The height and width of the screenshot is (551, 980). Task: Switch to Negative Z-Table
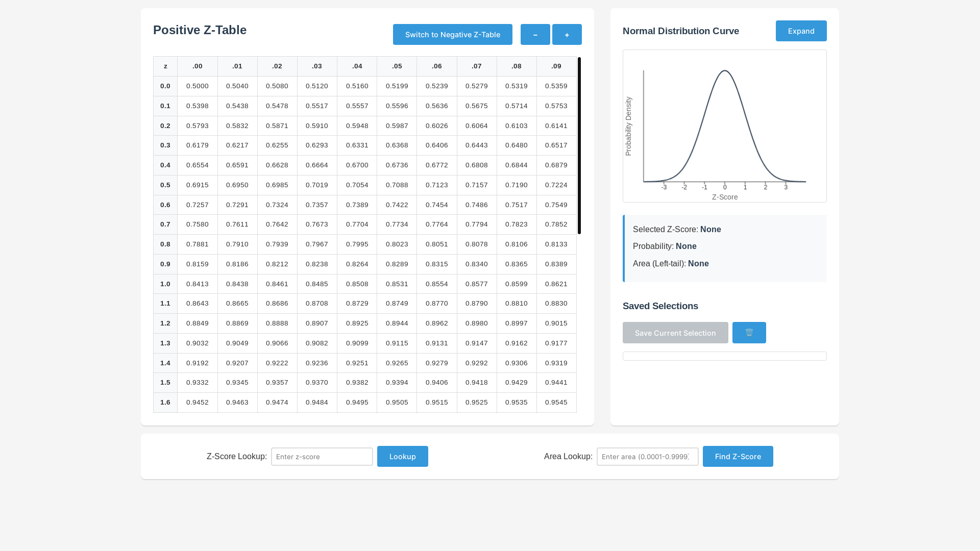[x=452, y=35]
